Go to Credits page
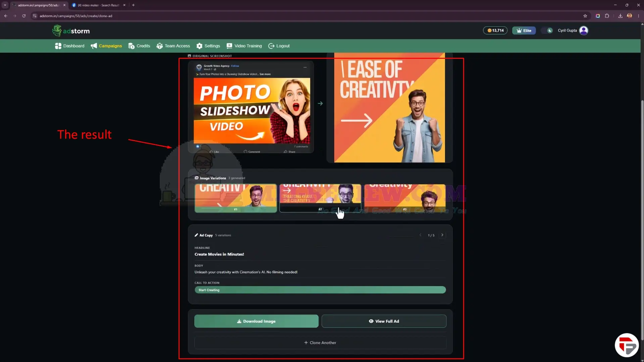 click(139, 46)
